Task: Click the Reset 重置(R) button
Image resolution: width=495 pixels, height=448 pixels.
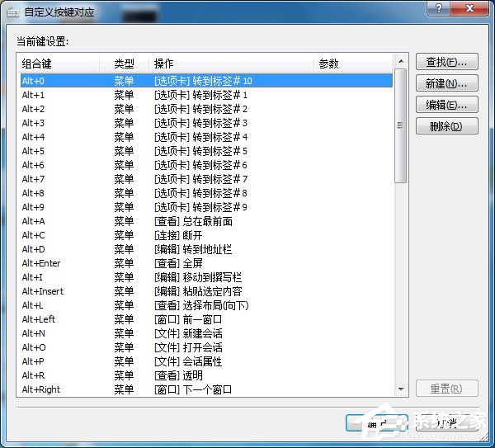Action: 446,389
